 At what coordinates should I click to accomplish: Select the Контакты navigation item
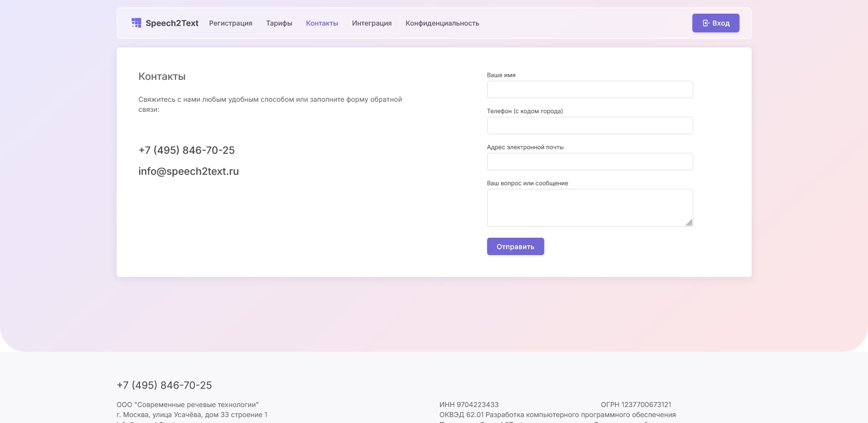322,23
